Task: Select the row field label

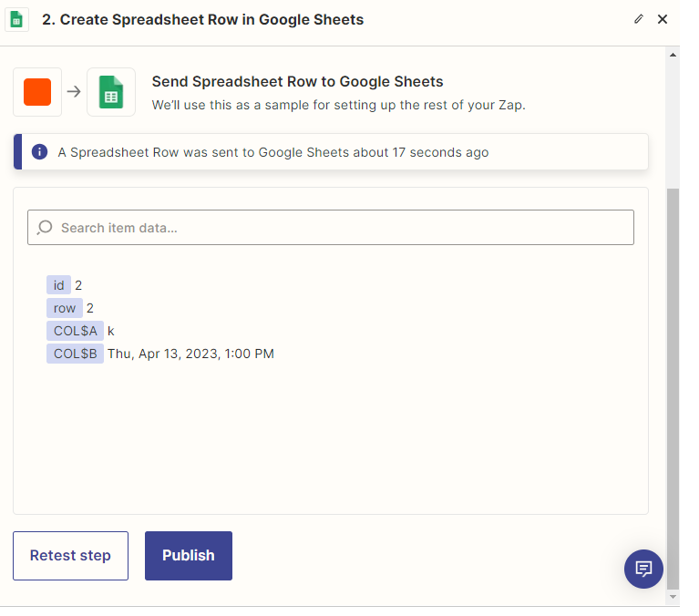Action: click(x=65, y=308)
